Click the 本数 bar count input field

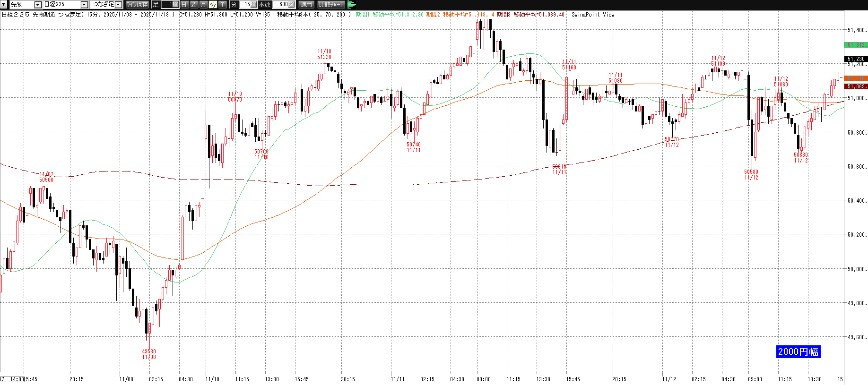280,5
